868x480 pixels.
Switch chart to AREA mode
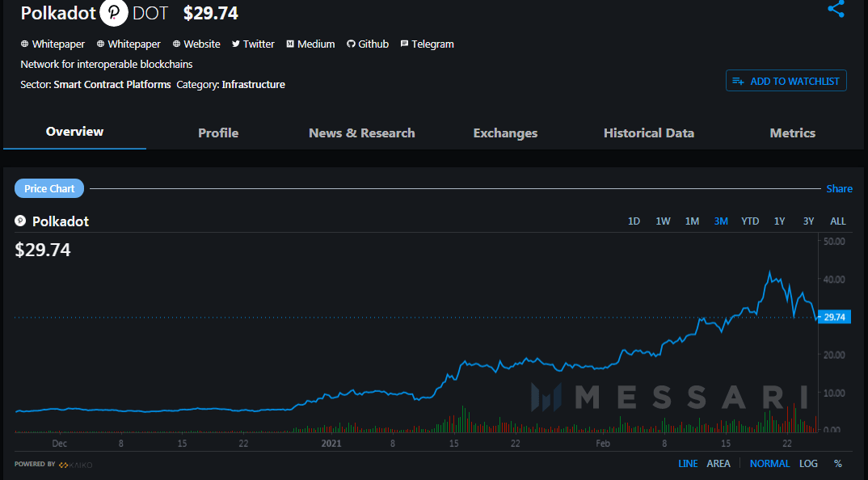(718, 463)
